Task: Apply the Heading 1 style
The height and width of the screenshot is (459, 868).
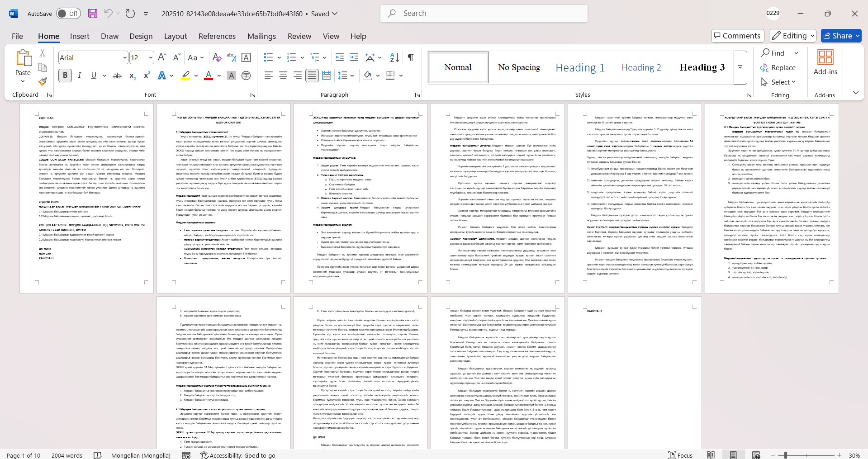Action: [x=580, y=67]
